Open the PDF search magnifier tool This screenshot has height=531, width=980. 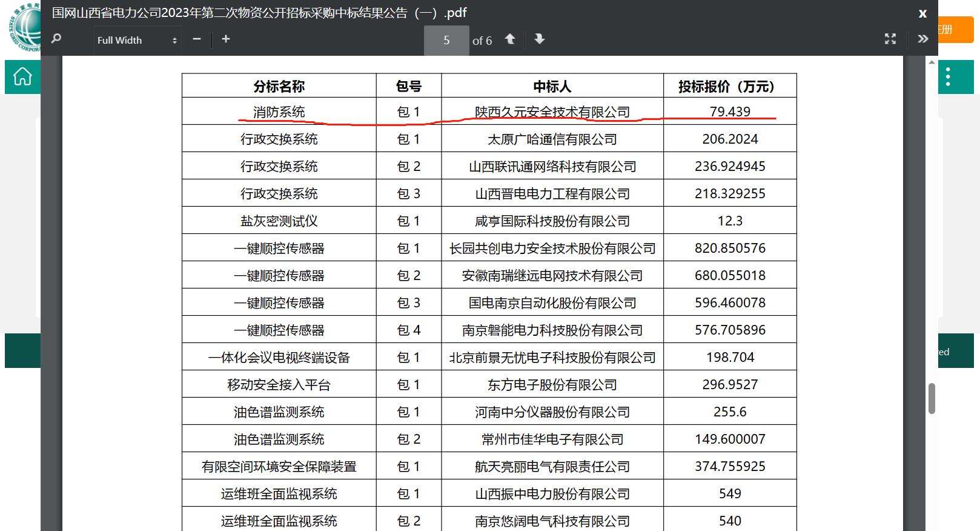pyautogui.click(x=56, y=39)
